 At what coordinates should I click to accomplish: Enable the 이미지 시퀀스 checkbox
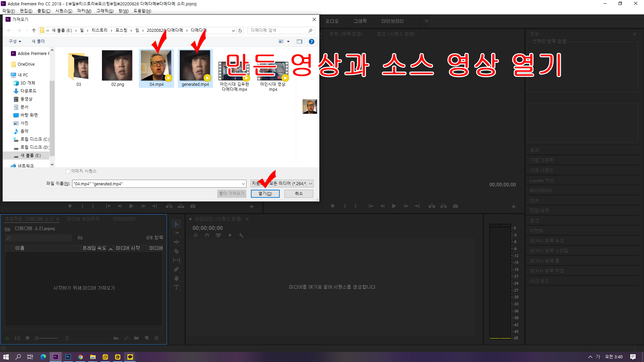tap(68, 171)
